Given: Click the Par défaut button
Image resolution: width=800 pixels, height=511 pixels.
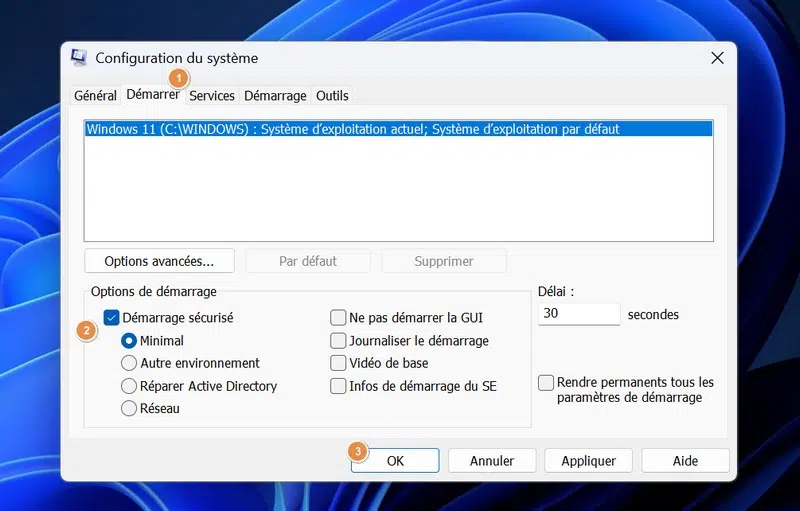Looking at the screenshot, I should pyautogui.click(x=308, y=261).
